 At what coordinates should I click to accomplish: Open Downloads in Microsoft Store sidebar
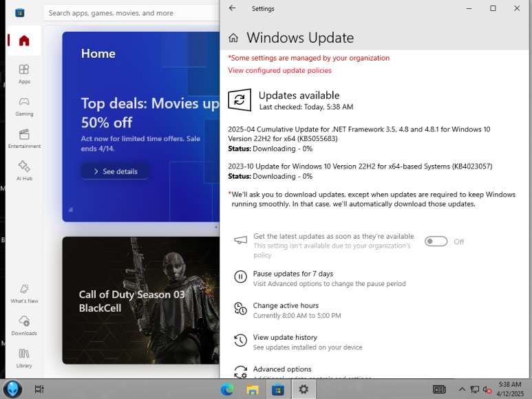(24, 326)
